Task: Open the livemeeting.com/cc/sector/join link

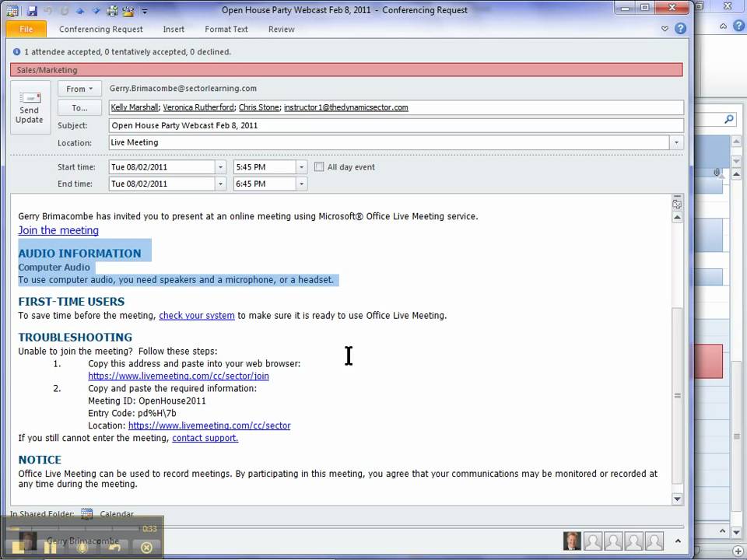Action: click(179, 376)
